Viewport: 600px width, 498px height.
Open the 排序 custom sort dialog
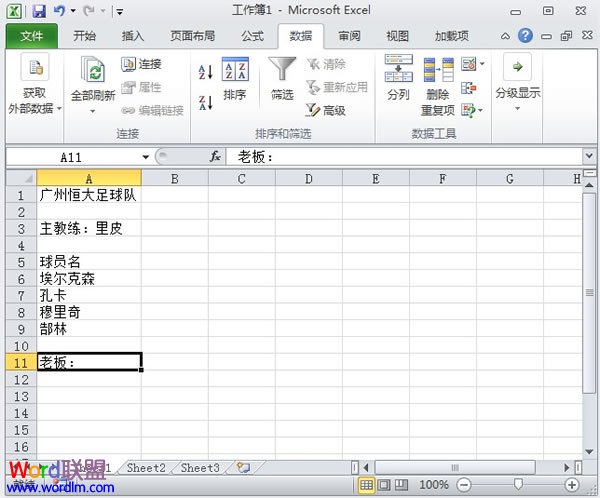[235, 79]
